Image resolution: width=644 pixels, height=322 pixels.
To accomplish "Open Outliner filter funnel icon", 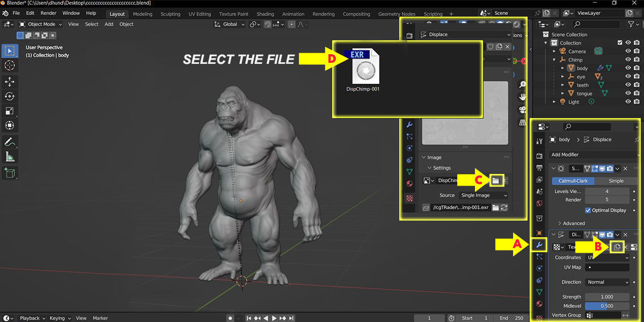I will 632,24.
